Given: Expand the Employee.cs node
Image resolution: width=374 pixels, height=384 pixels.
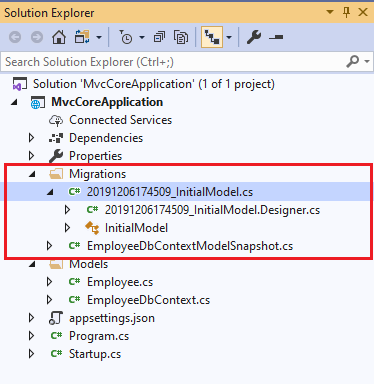Looking at the screenshot, I should tap(50, 282).
